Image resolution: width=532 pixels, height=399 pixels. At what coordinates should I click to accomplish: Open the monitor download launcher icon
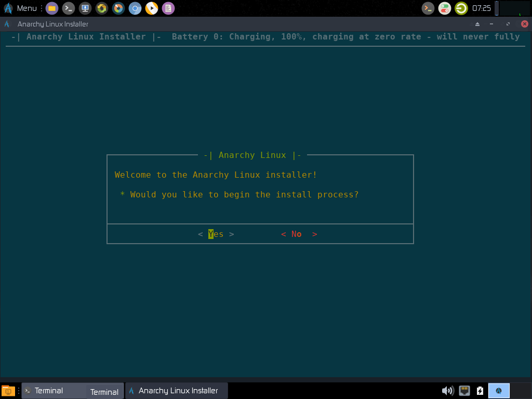[85, 8]
